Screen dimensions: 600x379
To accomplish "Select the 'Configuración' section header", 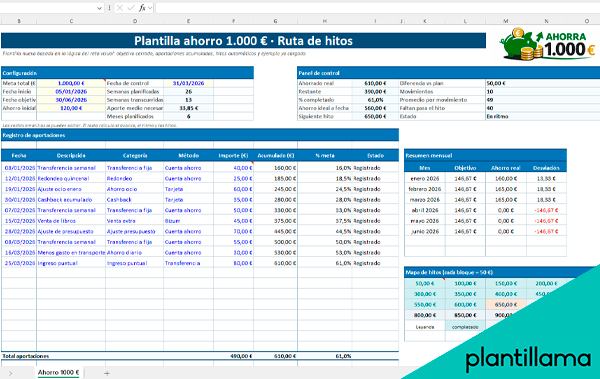I will 127,73.
